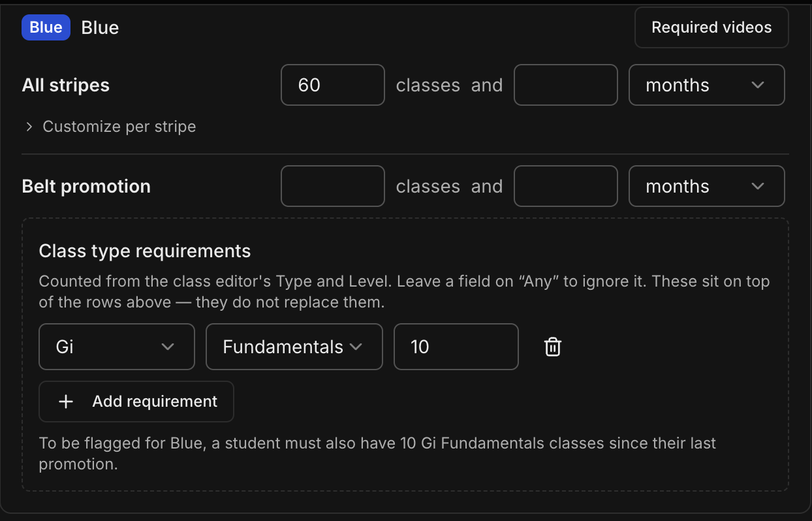Click the Belt promotion label
This screenshot has width=812, height=521.
[86, 186]
